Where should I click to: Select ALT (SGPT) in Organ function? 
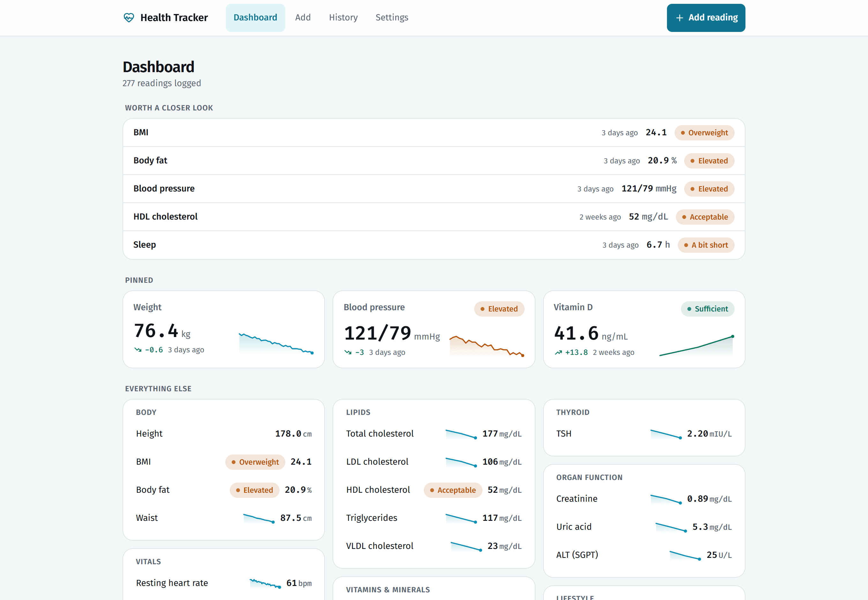[x=644, y=555]
